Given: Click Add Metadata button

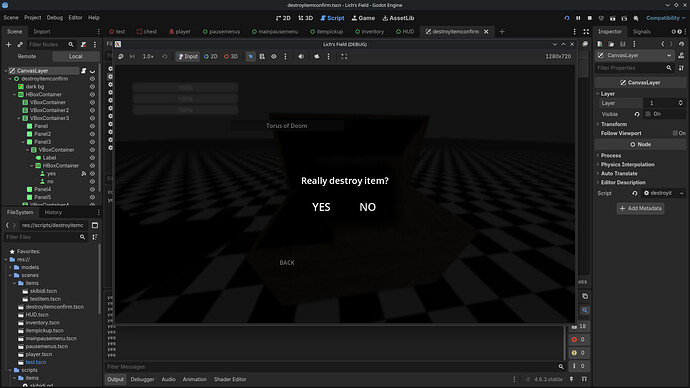Looking at the screenshot, I should [640, 209].
